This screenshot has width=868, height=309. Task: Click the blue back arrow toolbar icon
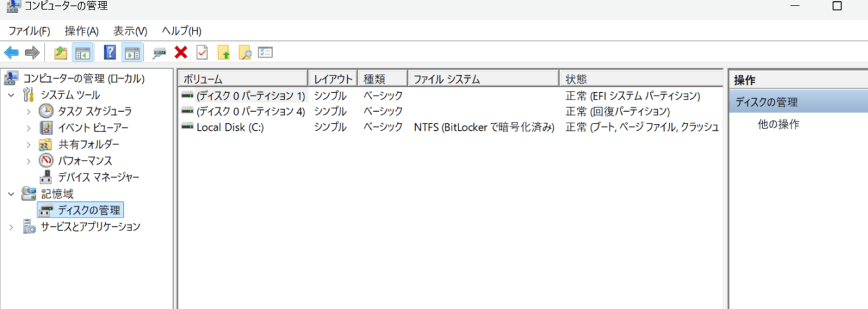(11, 52)
